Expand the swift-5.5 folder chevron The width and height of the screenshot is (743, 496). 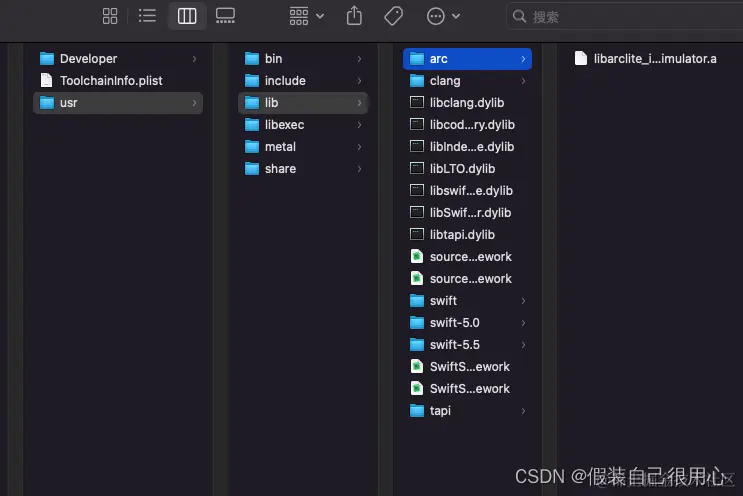pyautogui.click(x=523, y=345)
